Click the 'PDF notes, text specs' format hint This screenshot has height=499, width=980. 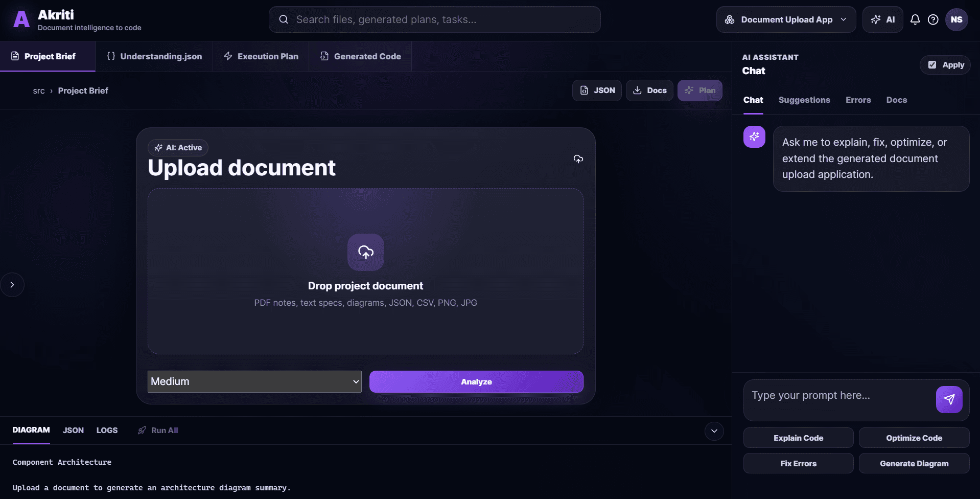[x=365, y=303]
